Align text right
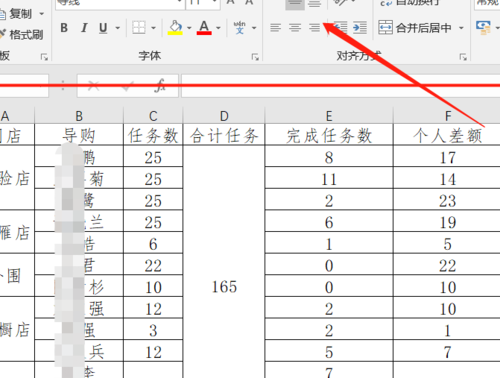Viewport: 500px width, 378px height. point(314,27)
